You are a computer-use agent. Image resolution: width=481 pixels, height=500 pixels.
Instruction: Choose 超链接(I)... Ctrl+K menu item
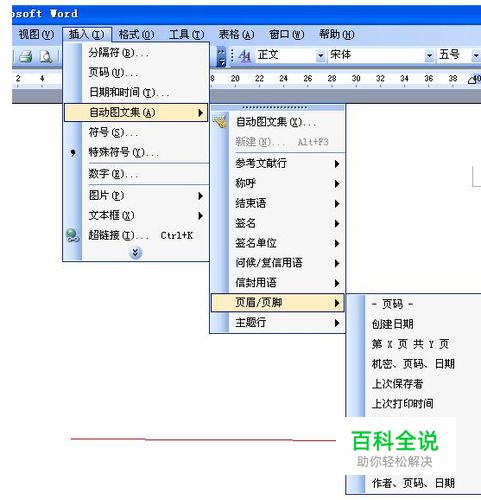click(136, 236)
